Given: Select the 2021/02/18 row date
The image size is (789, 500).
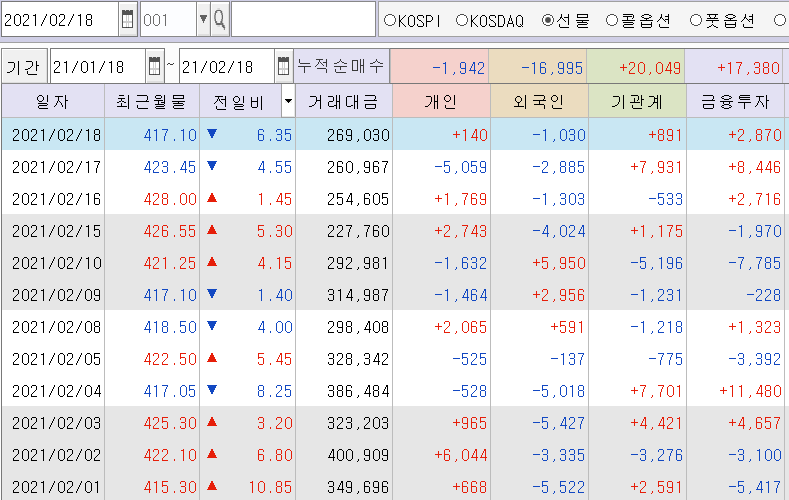Looking at the screenshot, I should tap(56, 135).
